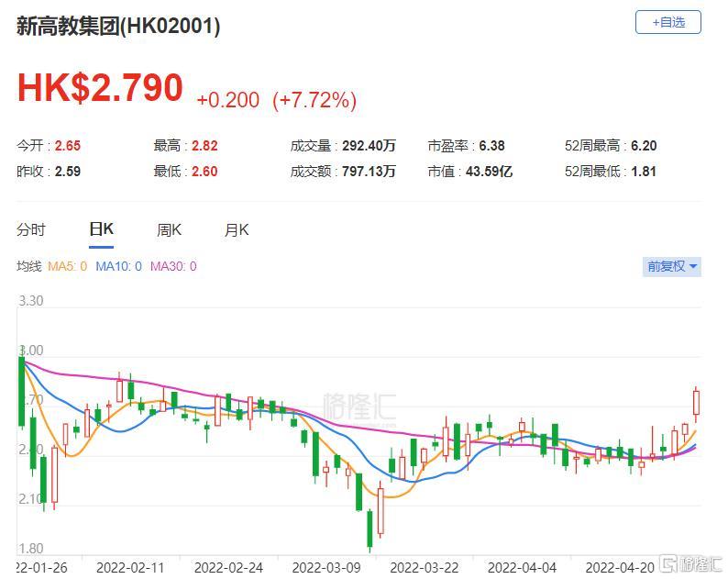Expand the 前复权 adjustment dropdown
728x579 pixels.
pyautogui.click(x=672, y=266)
